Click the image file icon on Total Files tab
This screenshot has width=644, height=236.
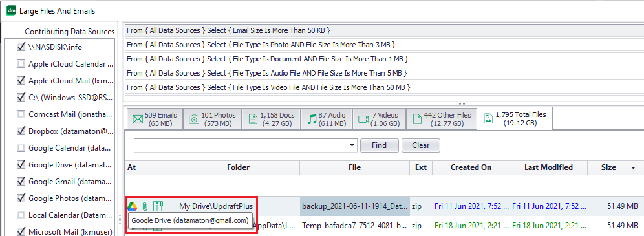tap(488, 118)
